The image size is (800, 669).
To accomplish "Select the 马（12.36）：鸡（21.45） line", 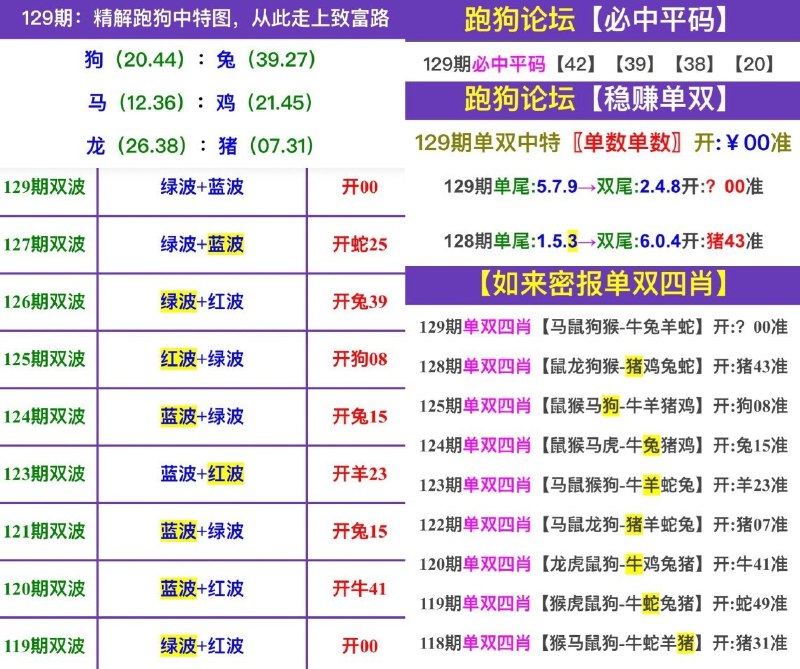I will (201, 103).
